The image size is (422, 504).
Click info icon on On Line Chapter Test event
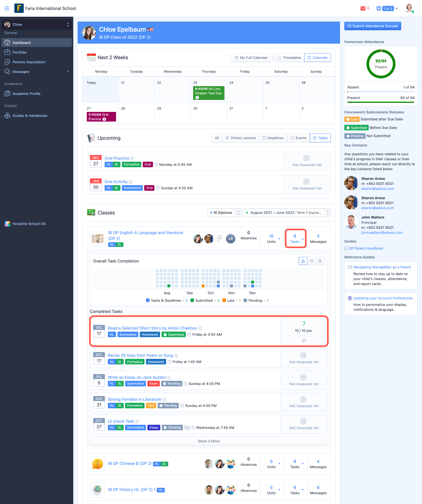click(197, 97)
